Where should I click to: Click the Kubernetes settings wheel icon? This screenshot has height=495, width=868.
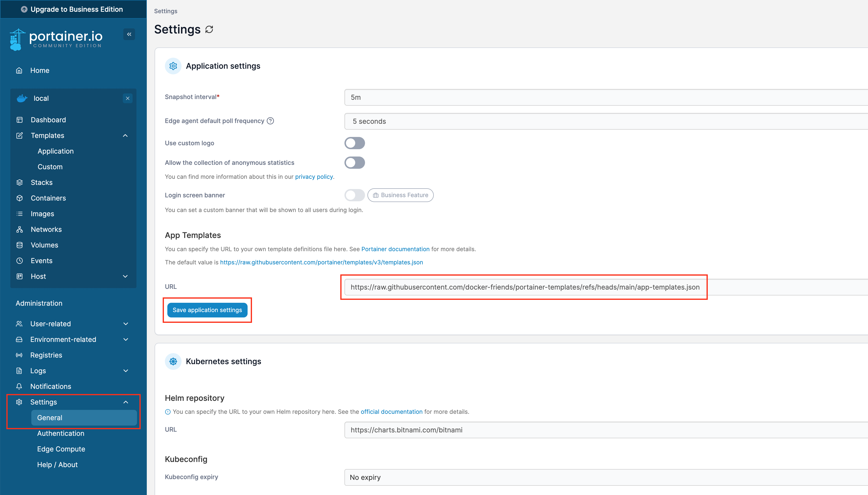(x=173, y=361)
